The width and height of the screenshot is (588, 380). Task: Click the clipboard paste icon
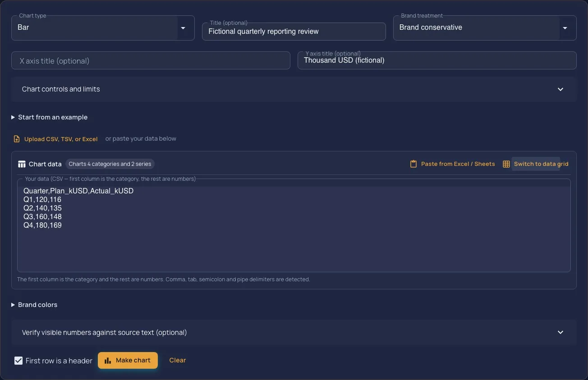[x=413, y=164]
